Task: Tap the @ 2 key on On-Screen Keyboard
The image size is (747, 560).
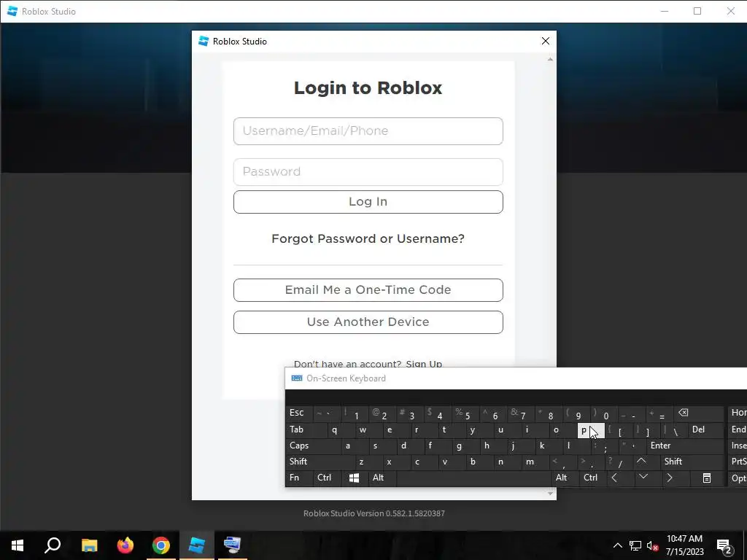Action: 382,413
